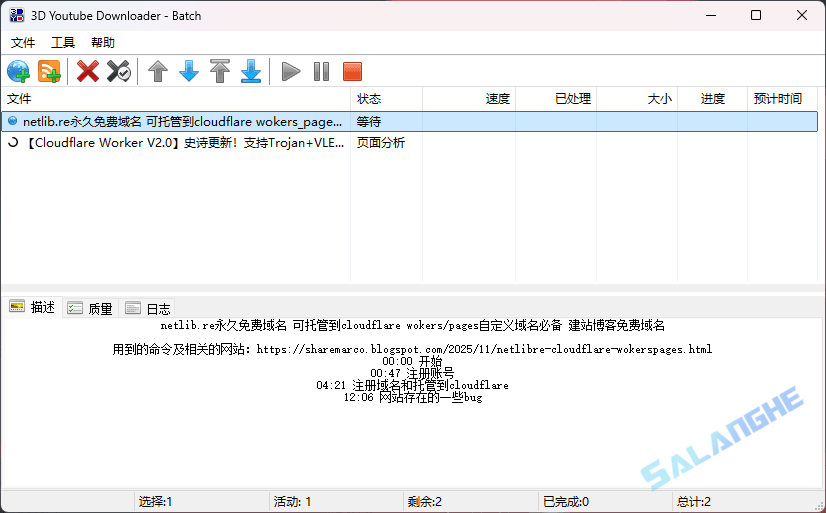Image resolution: width=826 pixels, height=513 pixels.
Task: Click the 04:21 注册域名和托管到cloudflare line
Action: pyautogui.click(x=412, y=385)
